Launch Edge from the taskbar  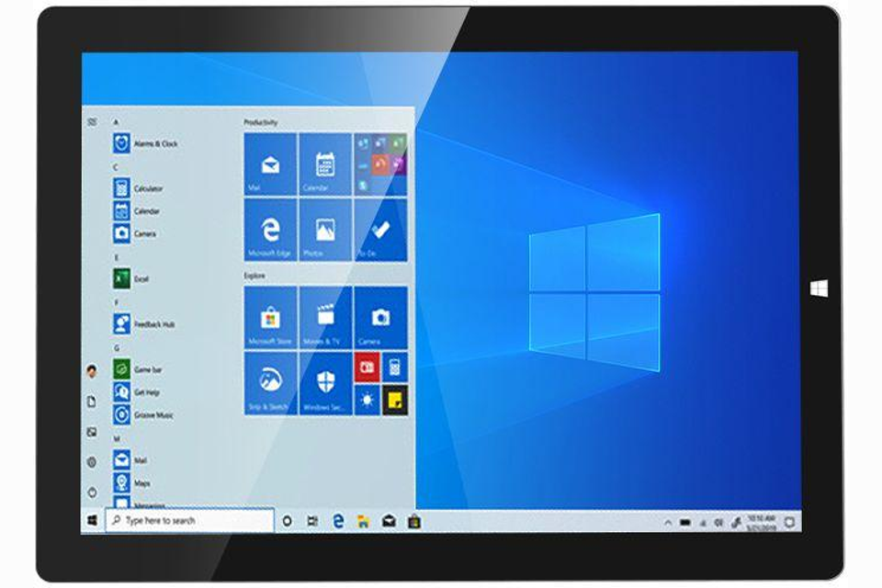coord(338,522)
